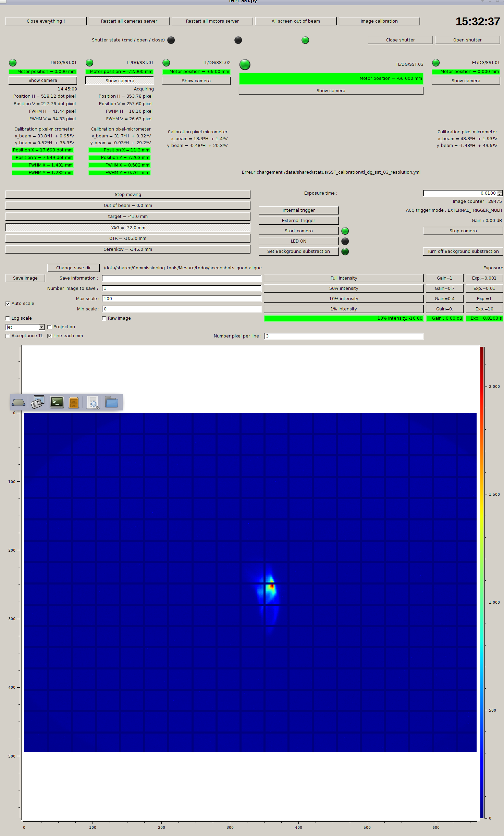Open the orange file cabinet archive icon
This screenshot has height=836, width=504.
point(74,403)
